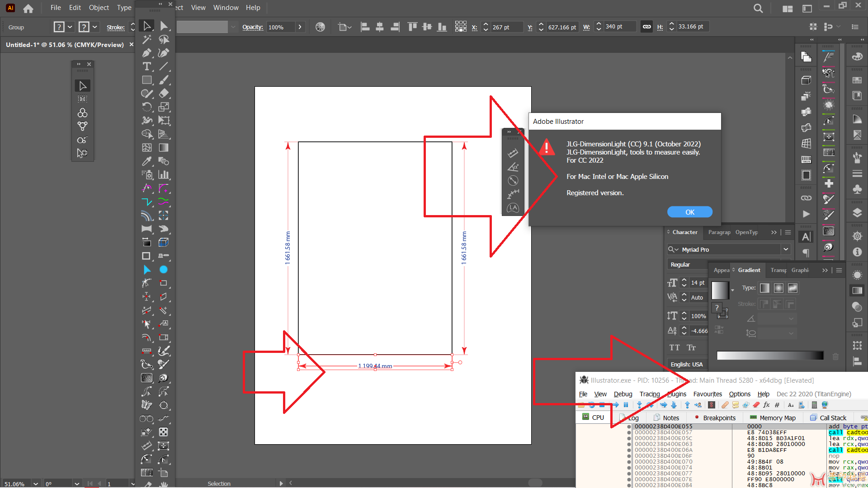
Task: Select the Gradient tool in toolbar
Action: coord(164,148)
